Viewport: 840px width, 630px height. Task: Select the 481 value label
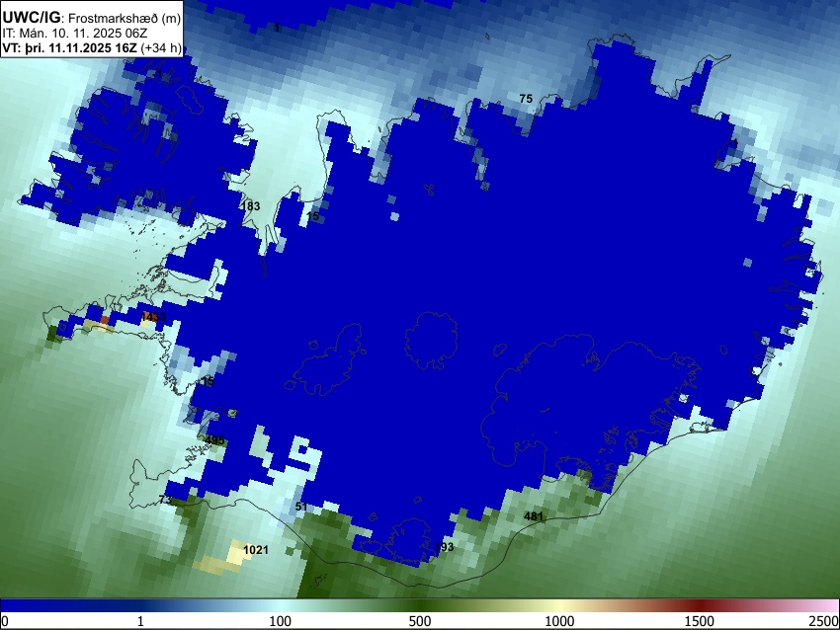click(534, 516)
